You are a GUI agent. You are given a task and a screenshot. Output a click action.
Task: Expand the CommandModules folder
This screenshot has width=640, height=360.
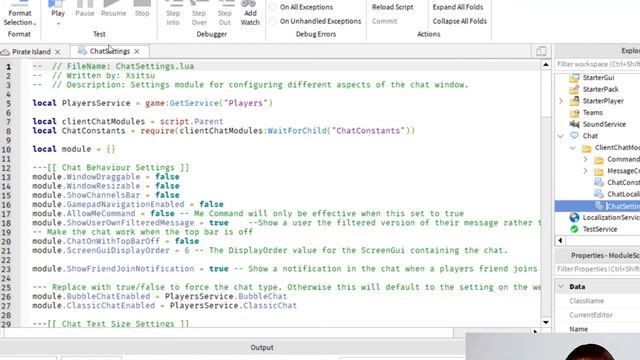click(585, 159)
